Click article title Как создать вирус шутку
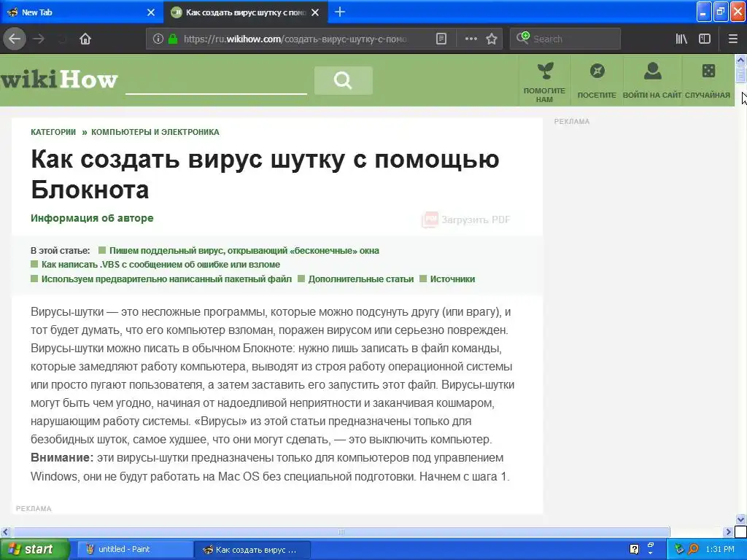This screenshot has height=560, width=747. (x=265, y=174)
